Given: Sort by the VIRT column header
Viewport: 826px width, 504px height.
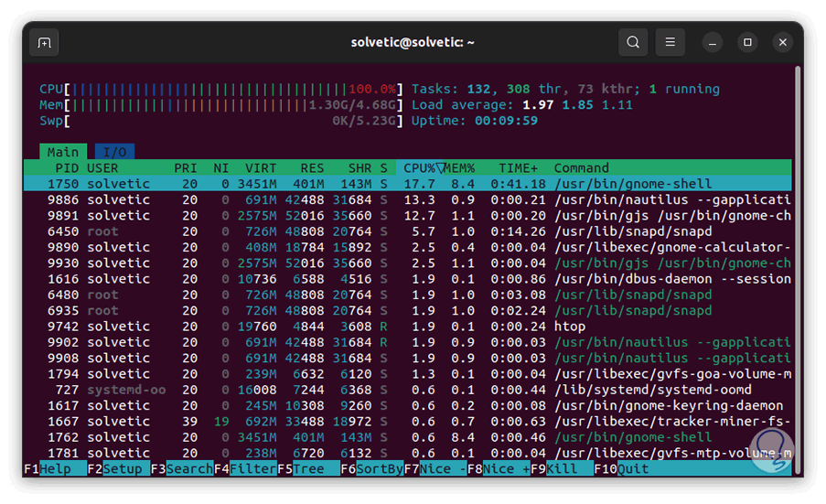Looking at the screenshot, I should point(261,168).
